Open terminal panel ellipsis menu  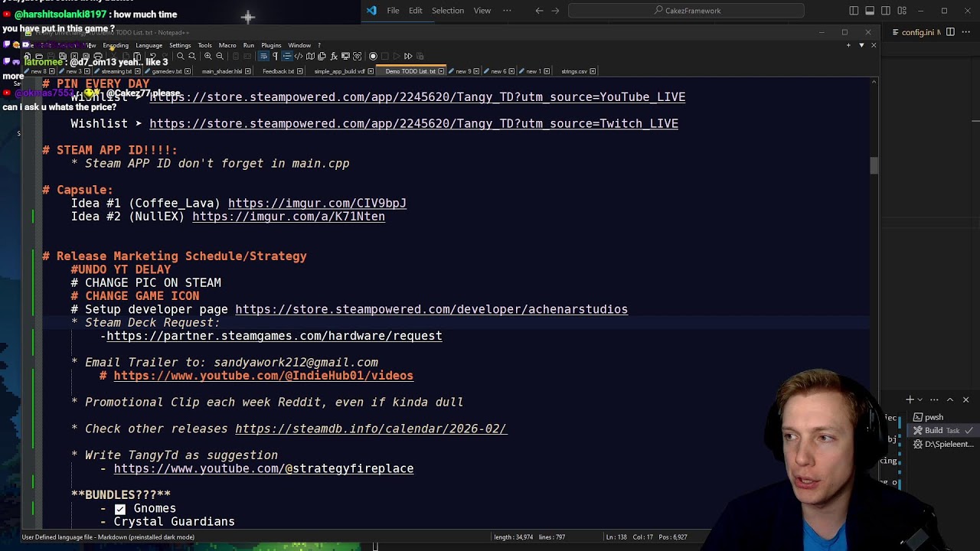click(934, 399)
